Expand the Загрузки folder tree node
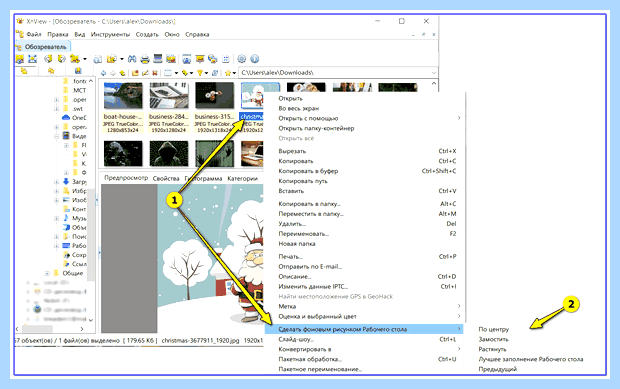The width and height of the screenshot is (620, 389). (57, 182)
